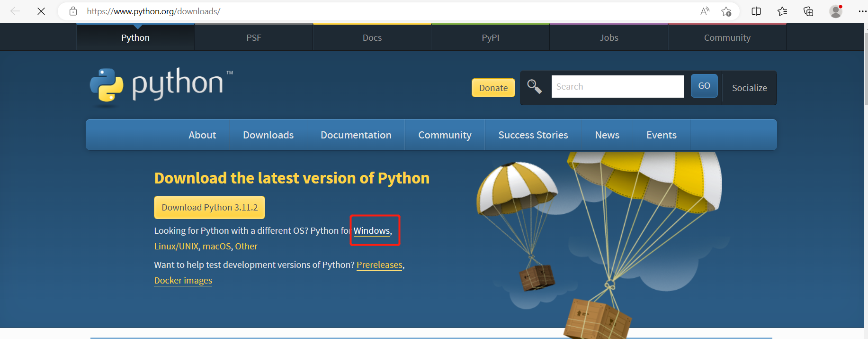Screen dimensions: 868x339
Task: Open the Events navigation menu
Action: [x=662, y=135]
